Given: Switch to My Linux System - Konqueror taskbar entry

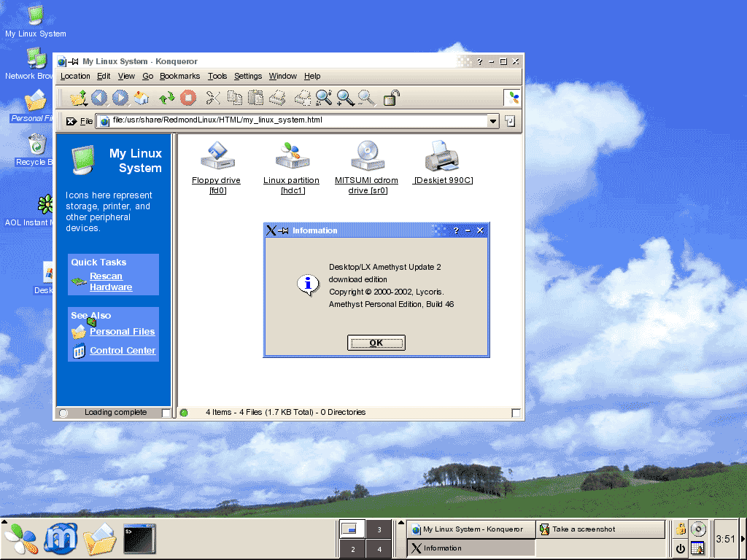Looking at the screenshot, I should 471,529.
